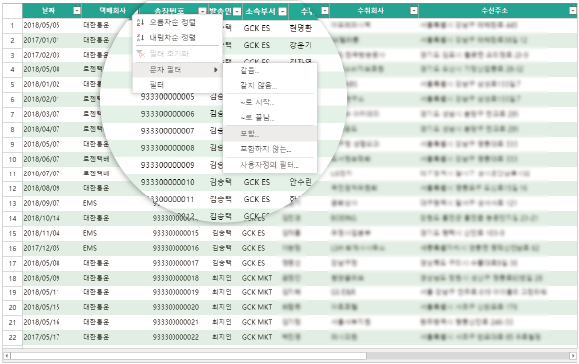Click recipient name 강은기
This screenshot has height=364, width=579.
pos(301,45)
